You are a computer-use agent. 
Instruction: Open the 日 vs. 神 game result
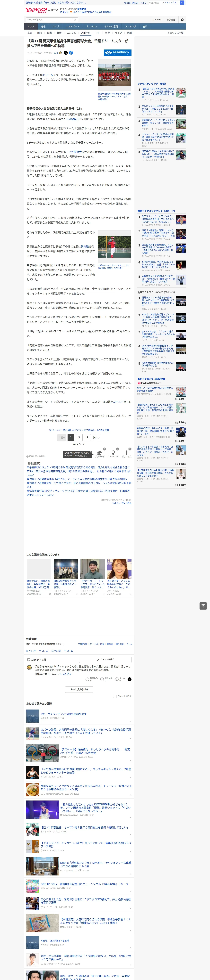[x=31, y=651]
